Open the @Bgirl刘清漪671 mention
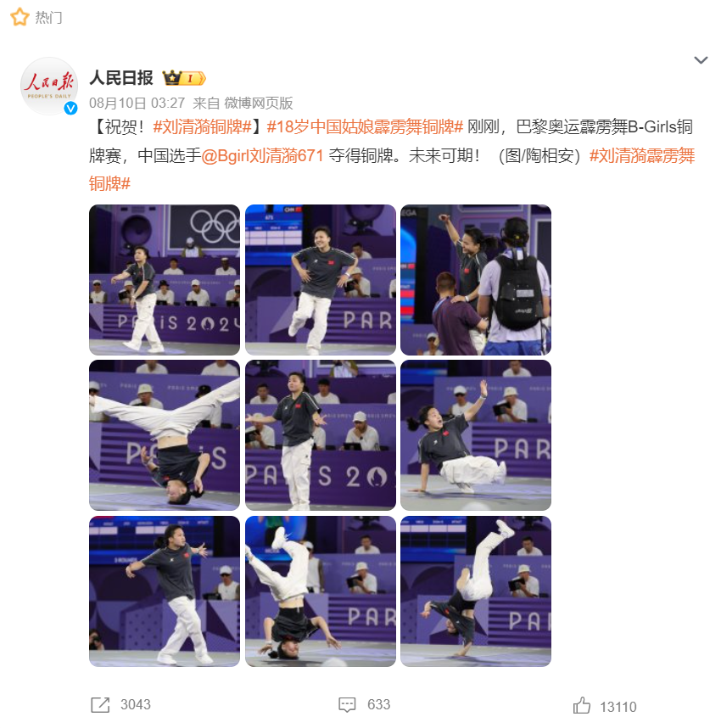The width and height of the screenshot is (721, 728). (x=262, y=155)
